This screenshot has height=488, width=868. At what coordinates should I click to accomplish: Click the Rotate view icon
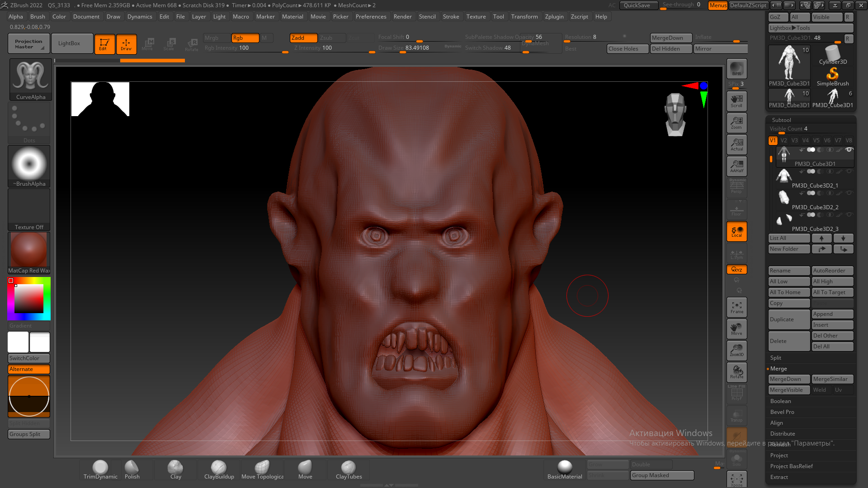(x=736, y=372)
